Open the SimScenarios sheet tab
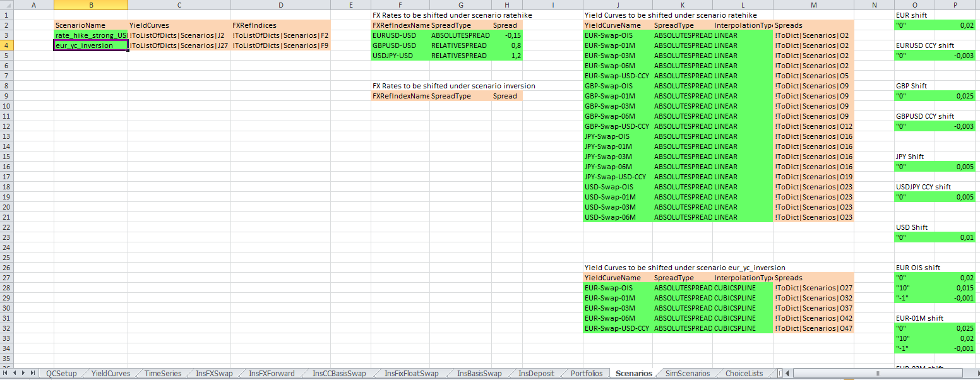This screenshot has width=980, height=380. pos(687,374)
